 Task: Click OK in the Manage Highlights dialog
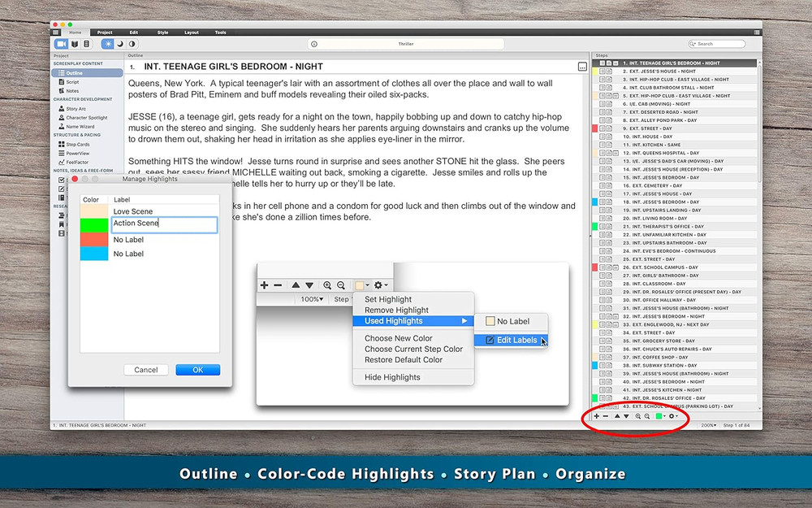197,369
